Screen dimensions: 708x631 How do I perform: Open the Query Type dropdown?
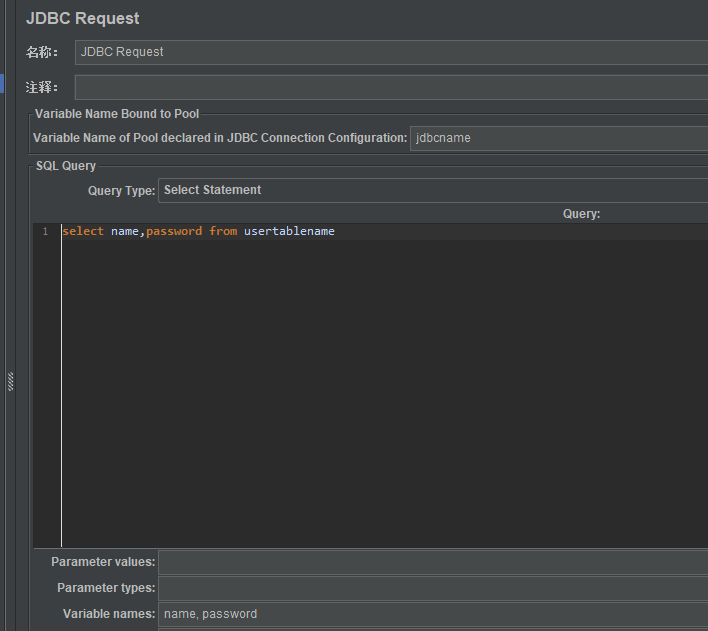[432, 190]
